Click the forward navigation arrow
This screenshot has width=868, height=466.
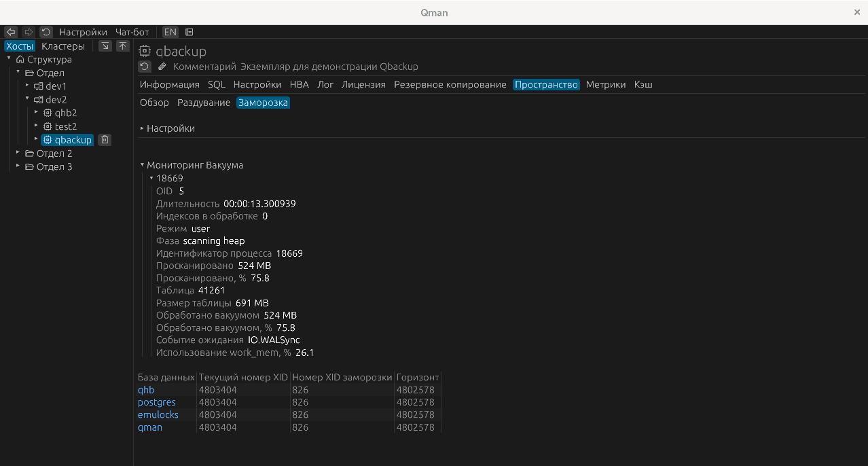tap(29, 32)
